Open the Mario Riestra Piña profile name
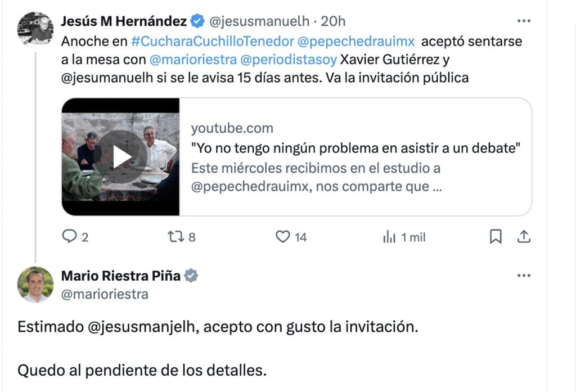Image resolution: width=576 pixels, height=392 pixels. (121, 276)
